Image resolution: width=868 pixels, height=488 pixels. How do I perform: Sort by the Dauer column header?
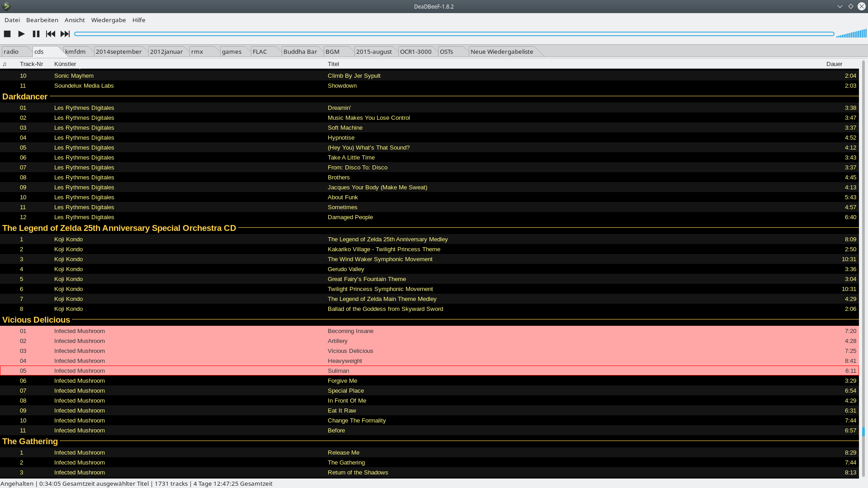point(834,64)
